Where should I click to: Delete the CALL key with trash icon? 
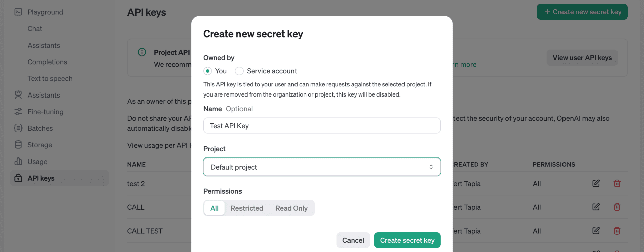(x=617, y=207)
